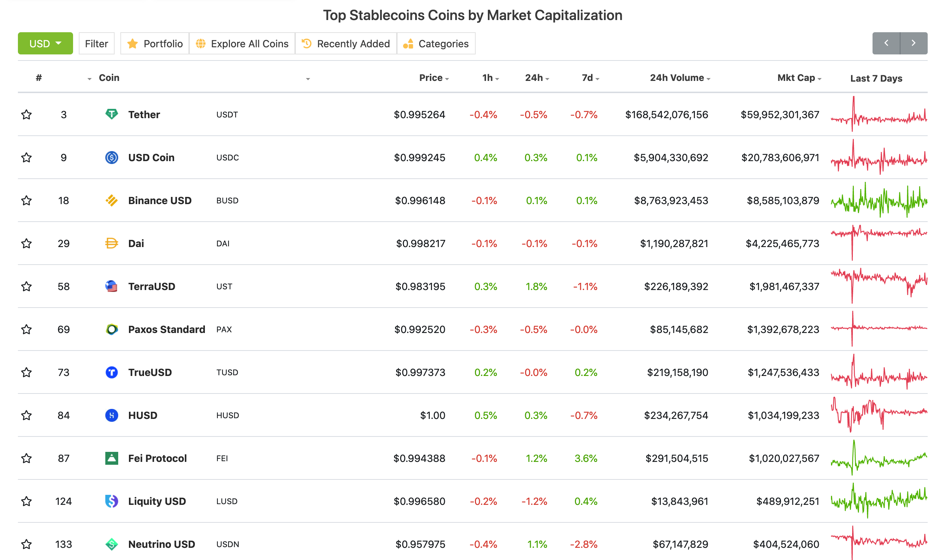Star Dai as a favorite
Image resolution: width=937 pixels, height=560 pixels.
click(x=27, y=243)
